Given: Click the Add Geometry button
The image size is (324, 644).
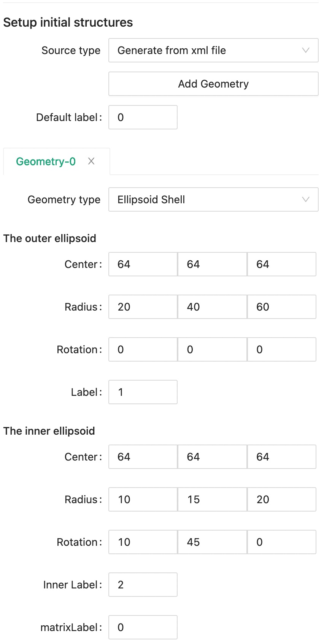Looking at the screenshot, I should click(x=213, y=84).
